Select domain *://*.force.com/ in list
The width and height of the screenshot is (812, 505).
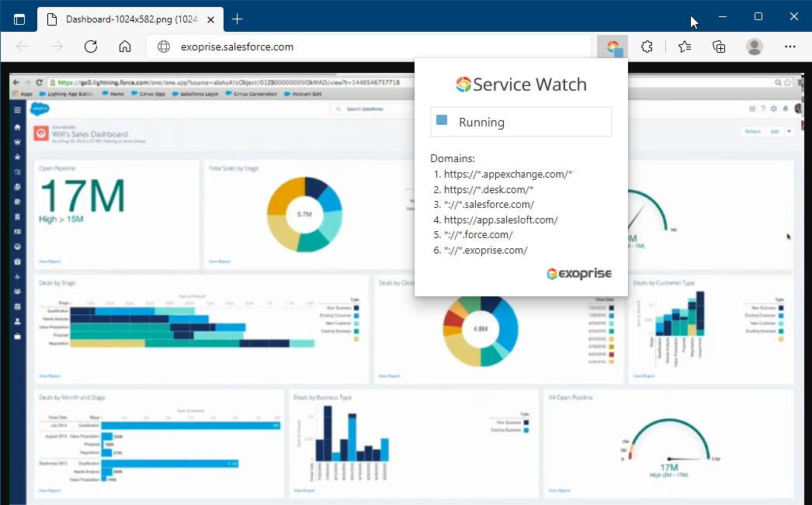[478, 235]
